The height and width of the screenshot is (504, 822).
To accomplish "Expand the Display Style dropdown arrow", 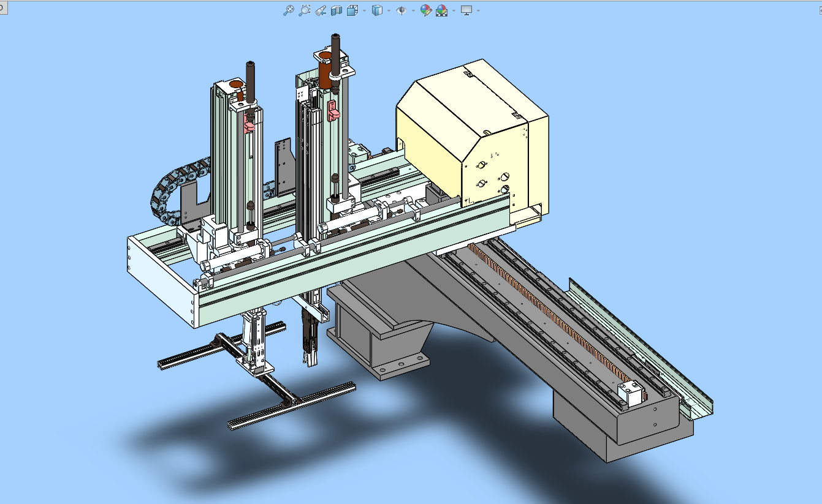I will 389,10.
